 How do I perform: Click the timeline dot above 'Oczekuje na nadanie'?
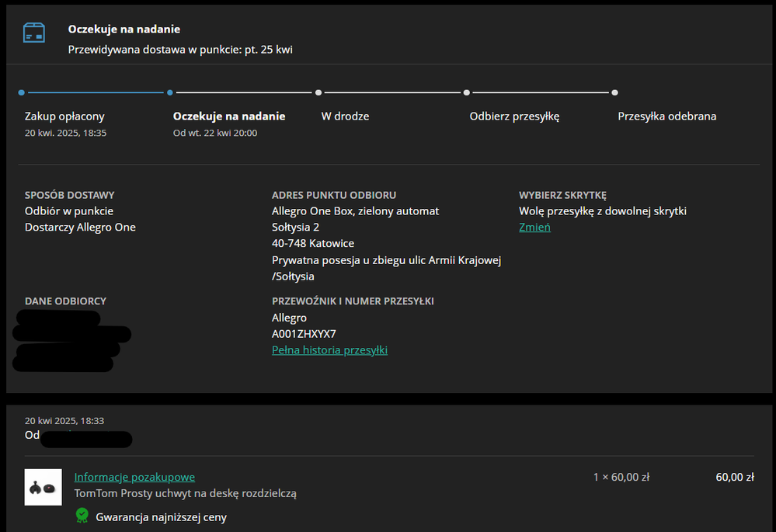pos(170,92)
